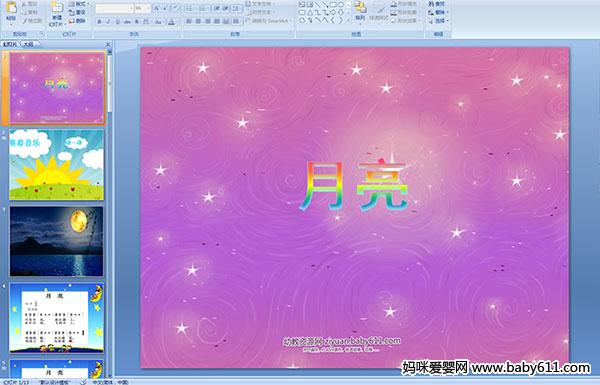600x385 pixels.
Task: Toggle Align Text Left
Action: tap(189, 21)
